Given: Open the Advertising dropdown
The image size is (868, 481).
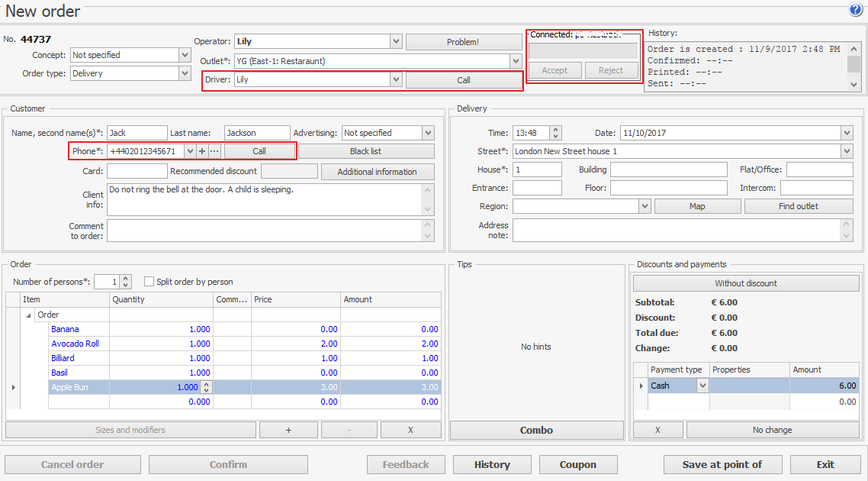Looking at the screenshot, I should pos(428,133).
